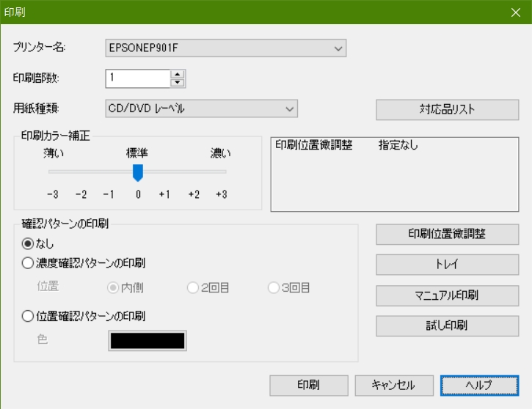Viewport: 532px width, 409px height.
Task: Choose the 3回目 position radio button
Action: 274,287
